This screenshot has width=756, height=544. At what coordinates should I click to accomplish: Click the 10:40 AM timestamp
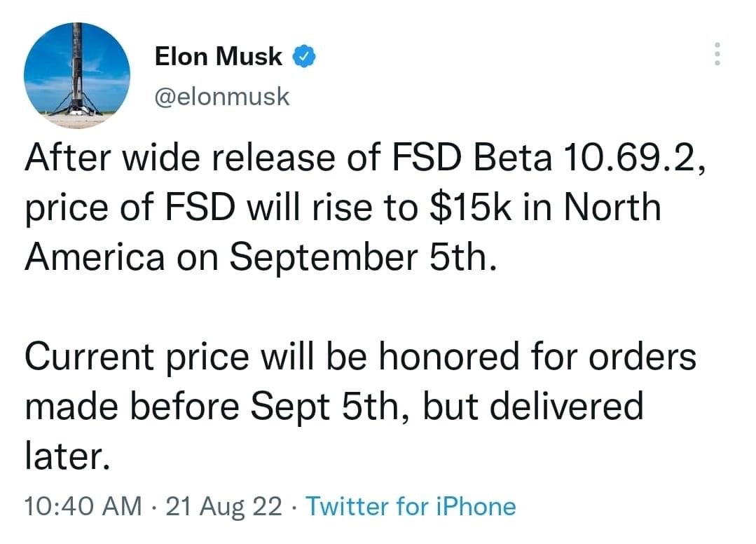point(83,506)
